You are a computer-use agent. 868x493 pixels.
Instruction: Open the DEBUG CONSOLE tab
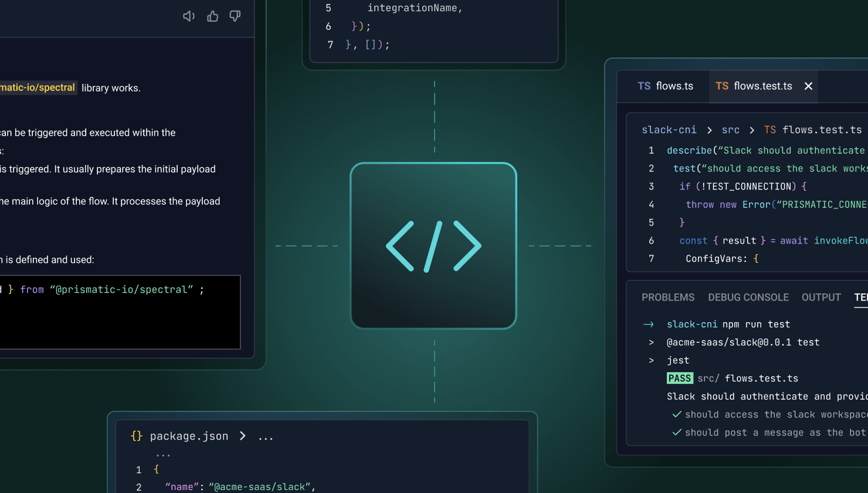[x=748, y=298]
